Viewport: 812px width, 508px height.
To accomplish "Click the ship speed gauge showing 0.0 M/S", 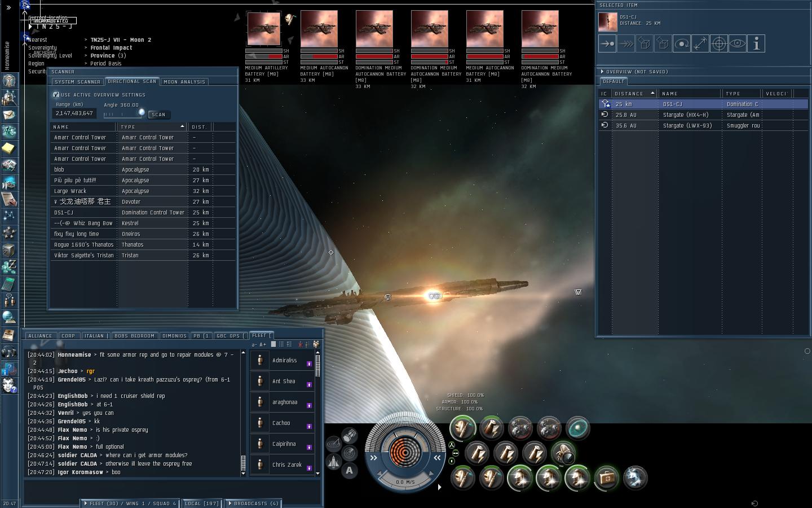I will (x=405, y=482).
